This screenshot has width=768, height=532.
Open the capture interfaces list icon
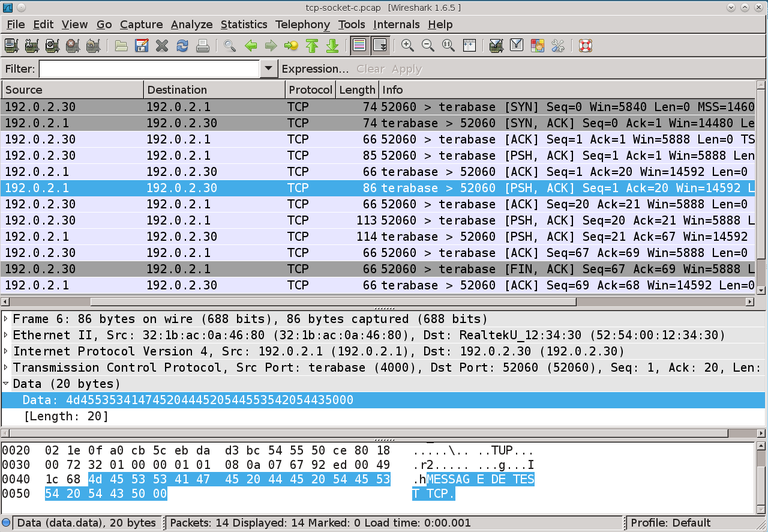[x=11, y=46]
